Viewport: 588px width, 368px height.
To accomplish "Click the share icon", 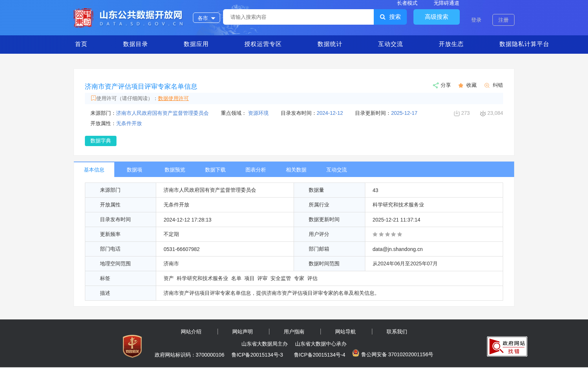I will 436,85.
